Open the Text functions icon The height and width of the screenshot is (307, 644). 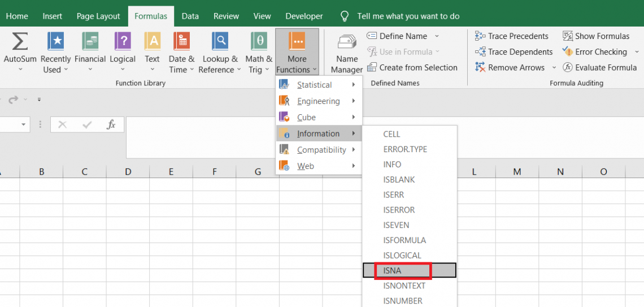[x=153, y=42]
